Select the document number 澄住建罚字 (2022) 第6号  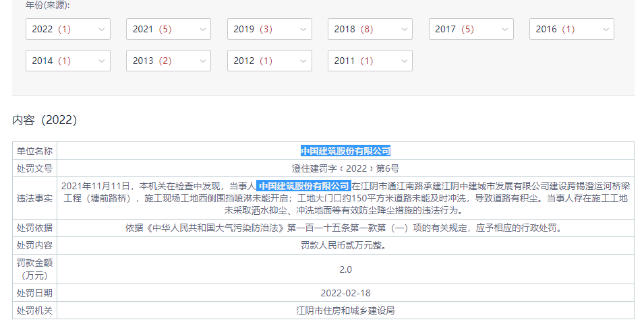click(x=345, y=168)
